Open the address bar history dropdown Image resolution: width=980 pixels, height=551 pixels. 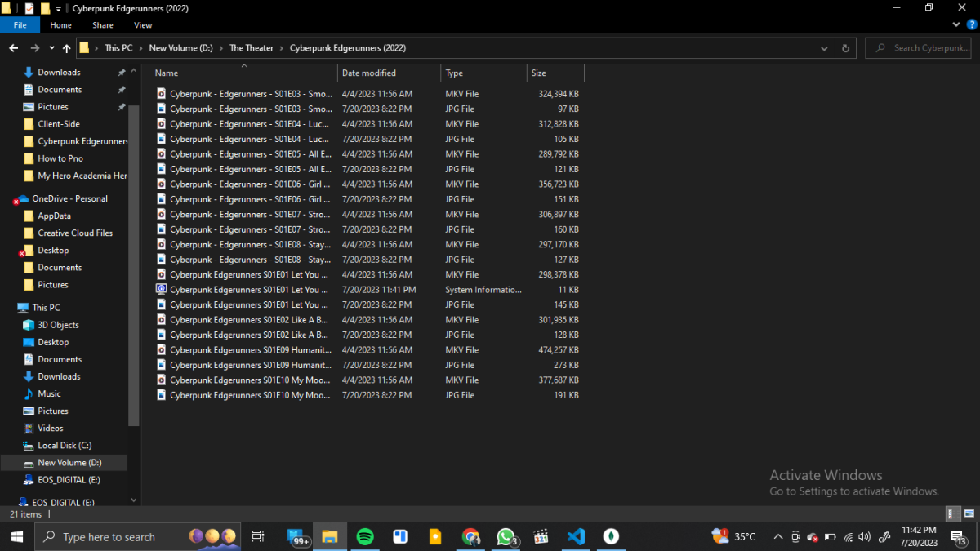(x=825, y=48)
